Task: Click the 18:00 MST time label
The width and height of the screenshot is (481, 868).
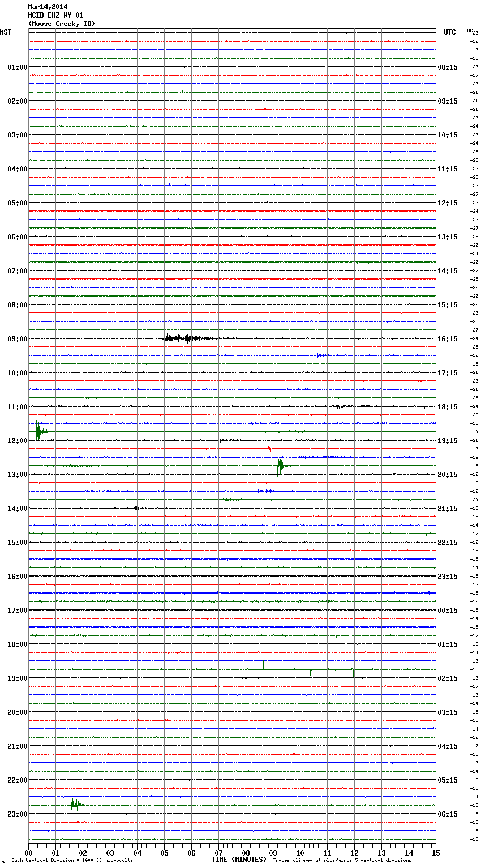Action: [x=18, y=644]
